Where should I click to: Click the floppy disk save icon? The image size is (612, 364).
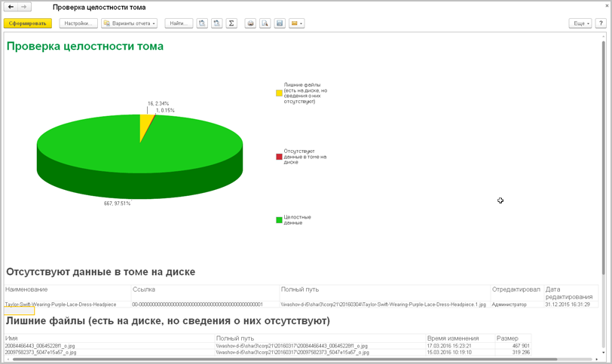click(280, 23)
